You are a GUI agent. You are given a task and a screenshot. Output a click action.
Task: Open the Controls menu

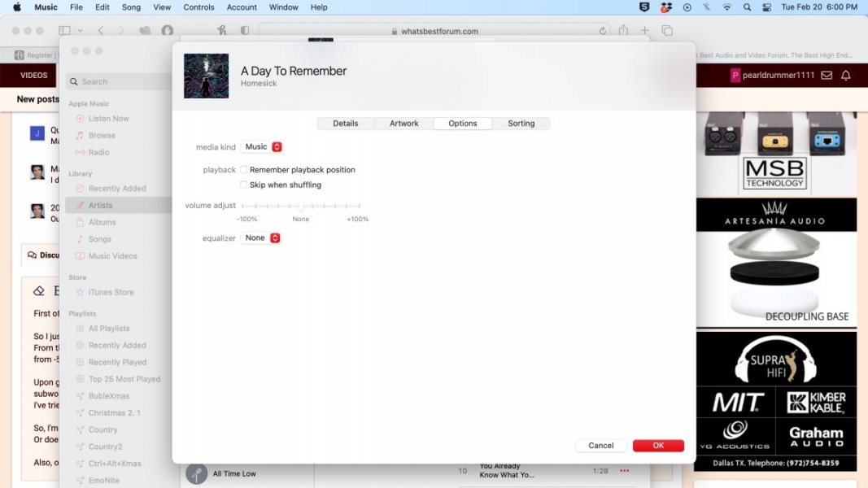[198, 7]
